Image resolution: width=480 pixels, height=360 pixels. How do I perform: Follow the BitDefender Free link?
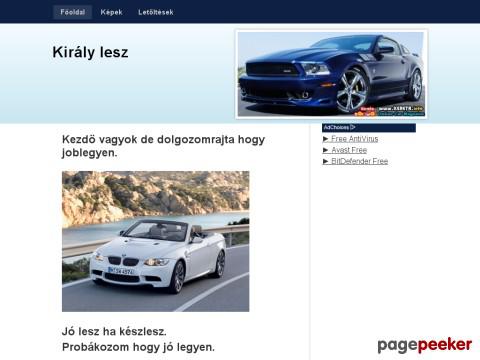click(x=359, y=162)
